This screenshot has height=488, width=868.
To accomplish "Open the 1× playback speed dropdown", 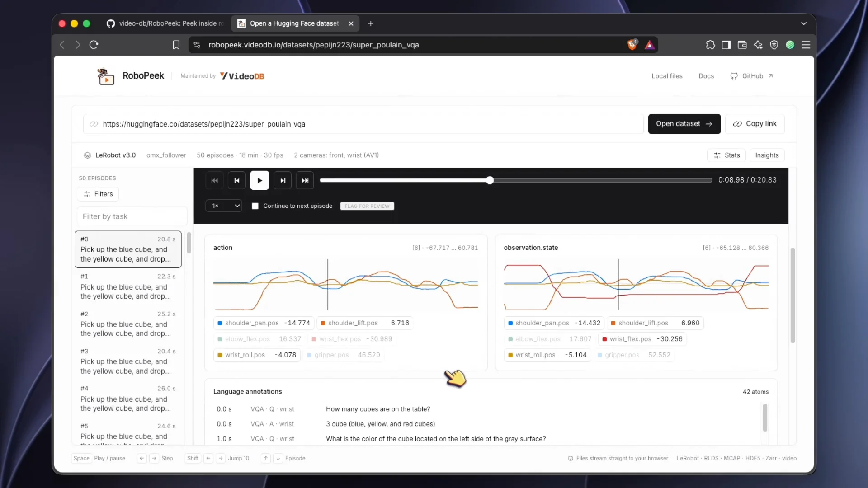I will click(x=224, y=206).
